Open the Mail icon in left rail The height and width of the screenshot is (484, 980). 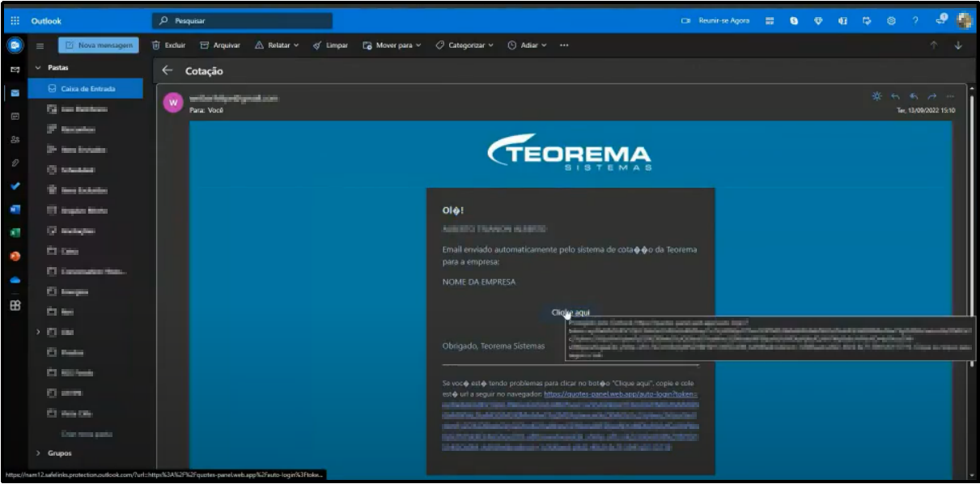[14, 93]
